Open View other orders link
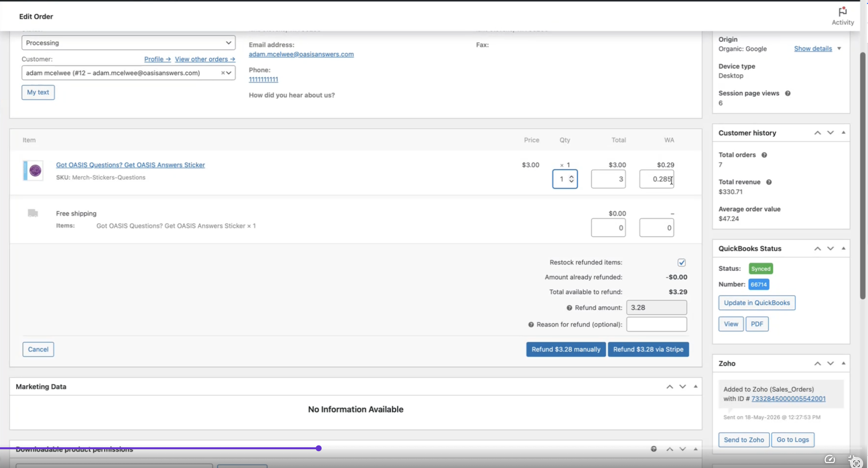 (205, 59)
